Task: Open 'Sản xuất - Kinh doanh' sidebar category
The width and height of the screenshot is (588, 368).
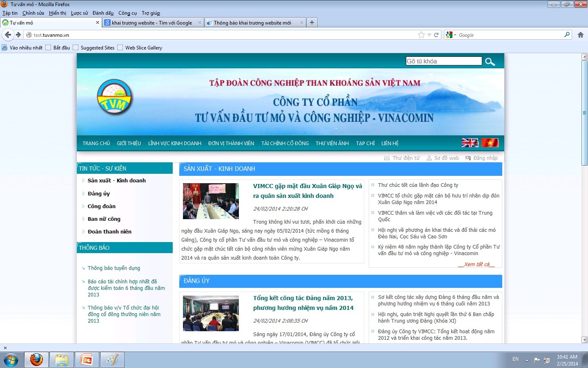Action: (x=117, y=180)
